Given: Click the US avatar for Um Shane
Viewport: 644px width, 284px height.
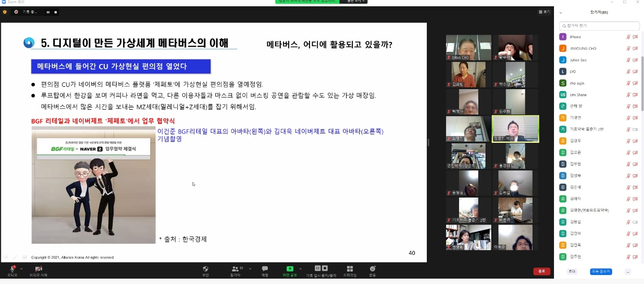Looking at the screenshot, I should (x=563, y=95).
